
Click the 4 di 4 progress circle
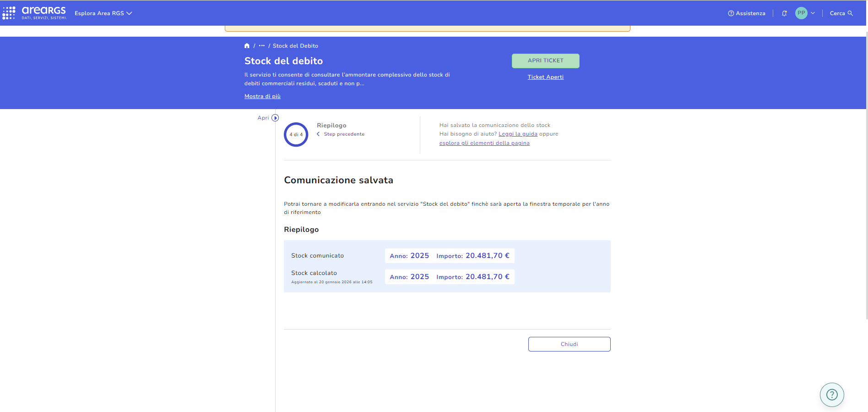[296, 135]
